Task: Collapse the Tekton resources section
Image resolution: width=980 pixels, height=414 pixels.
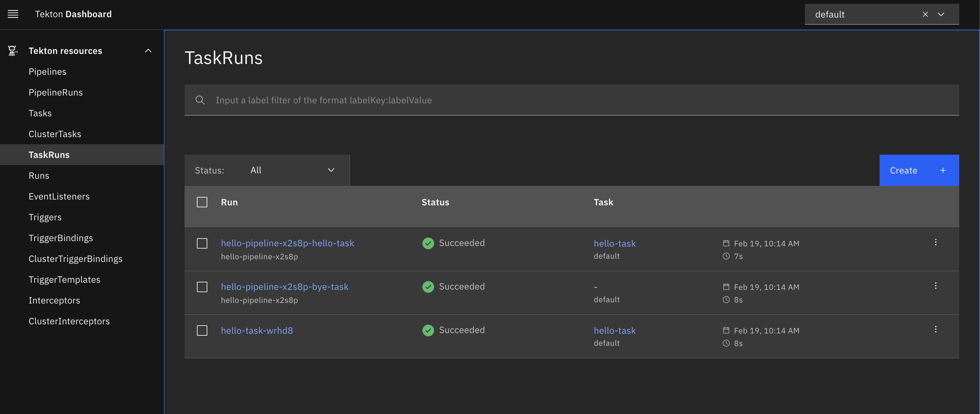Action: tap(148, 51)
